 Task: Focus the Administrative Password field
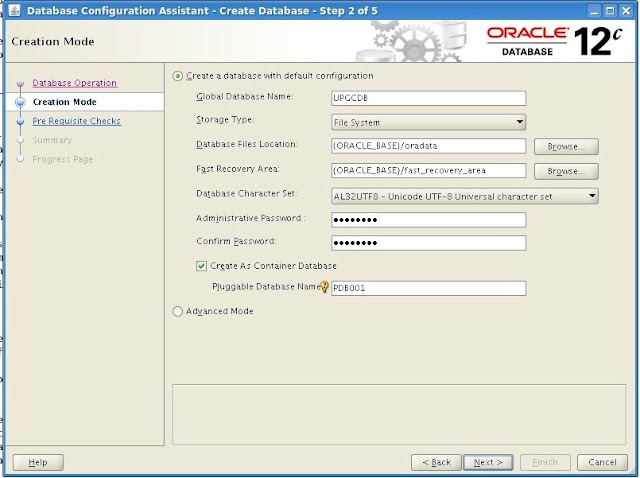click(429, 220)
